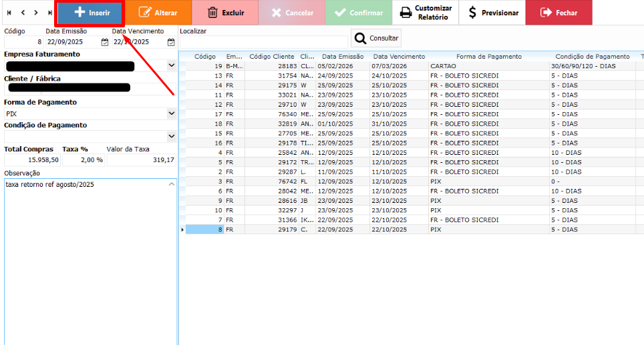Sort by Data Vencimento column header
The image size is (644, 345).
399,57
